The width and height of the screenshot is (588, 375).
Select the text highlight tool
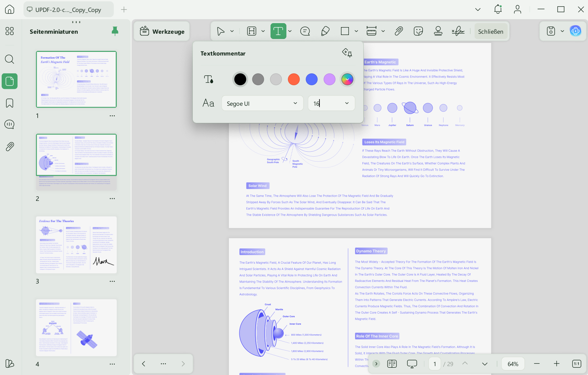point(252,31)
